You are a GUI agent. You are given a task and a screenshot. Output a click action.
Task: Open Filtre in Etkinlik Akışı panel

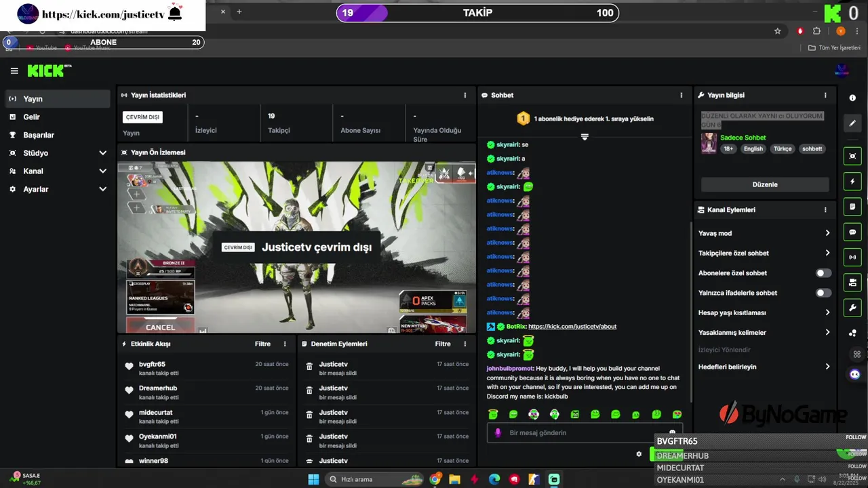[x=262, y=344]
